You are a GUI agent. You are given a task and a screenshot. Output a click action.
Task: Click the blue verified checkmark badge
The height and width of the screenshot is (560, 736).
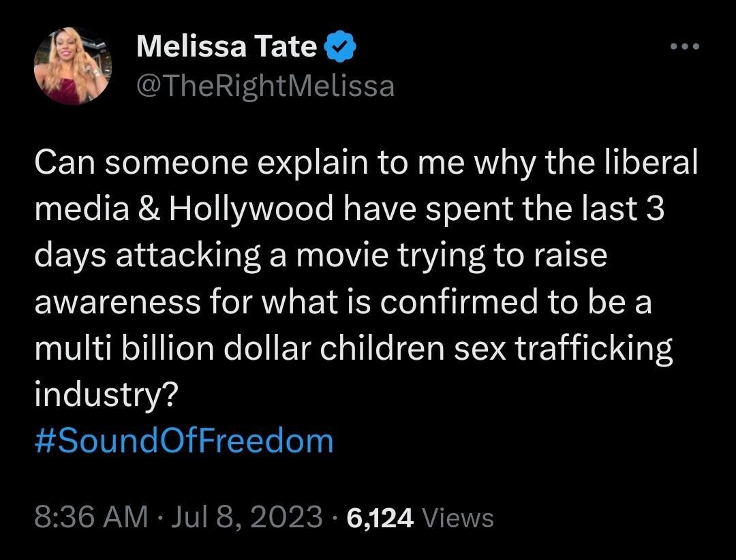(337, 46)
